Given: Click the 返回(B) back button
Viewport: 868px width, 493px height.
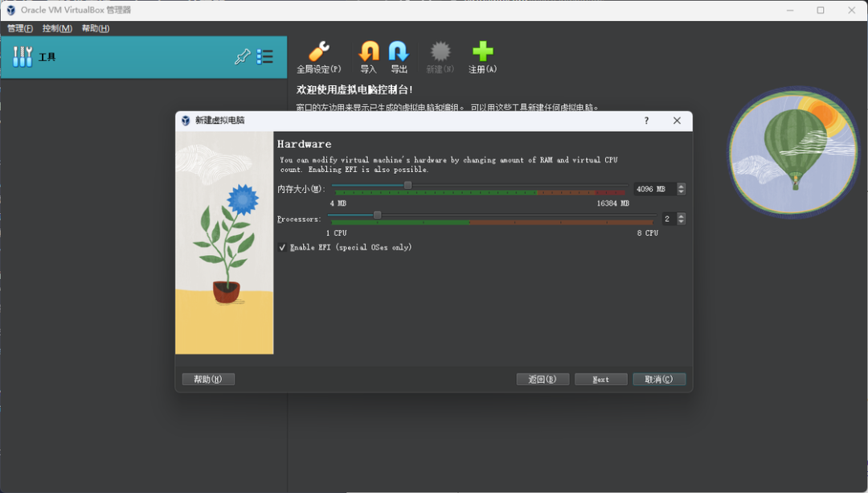Looking at the screenshot, I should [x=542, y=380].
